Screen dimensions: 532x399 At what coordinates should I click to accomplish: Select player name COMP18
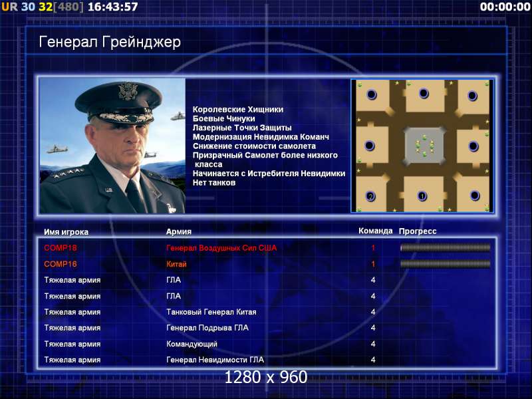point(61,247)
